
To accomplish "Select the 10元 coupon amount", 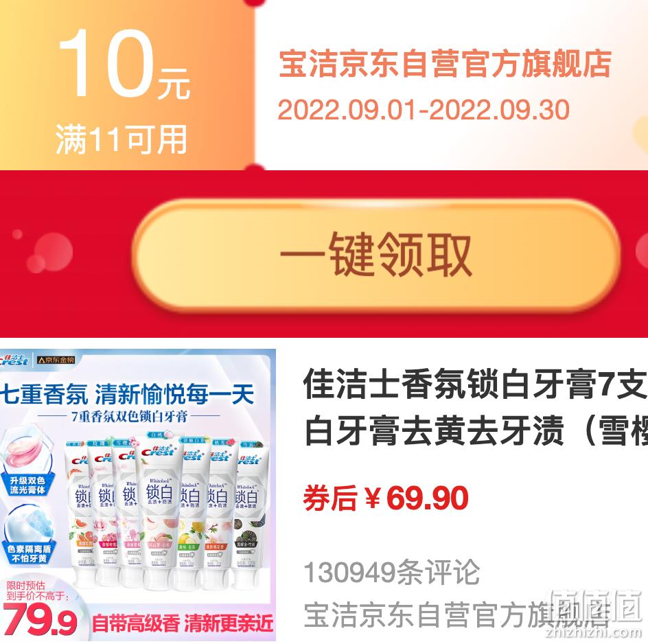I will pos(124,65).
